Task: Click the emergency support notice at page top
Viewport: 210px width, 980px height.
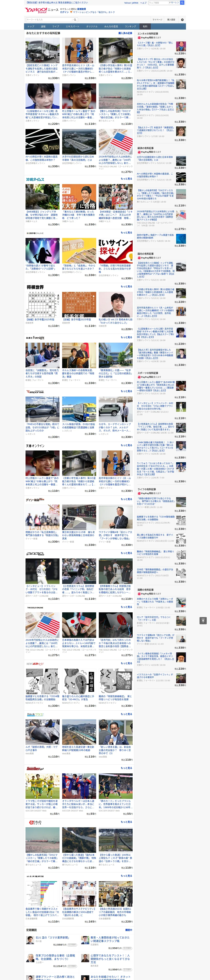Action: point(56,3)
